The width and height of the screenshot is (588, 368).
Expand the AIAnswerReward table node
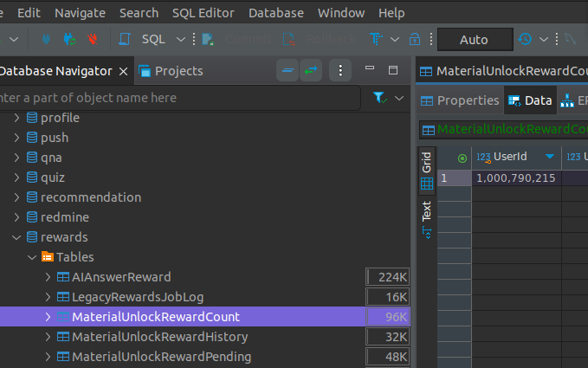click(48, 277)
